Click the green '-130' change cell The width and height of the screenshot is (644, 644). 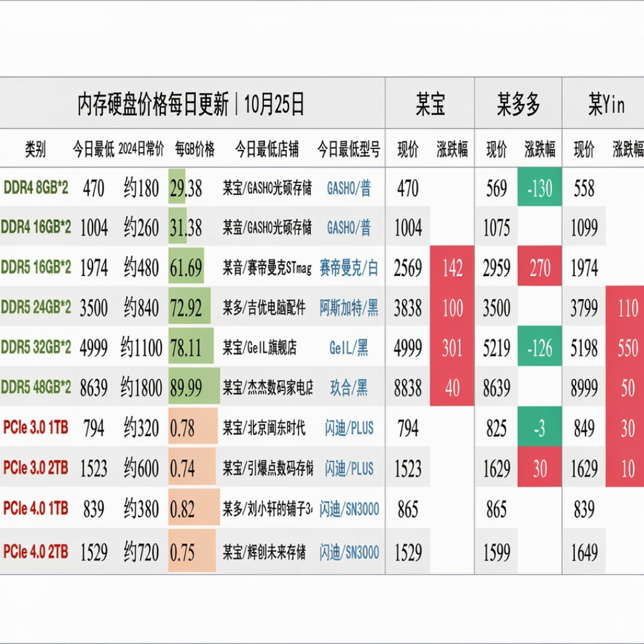[x=540, y=187]
